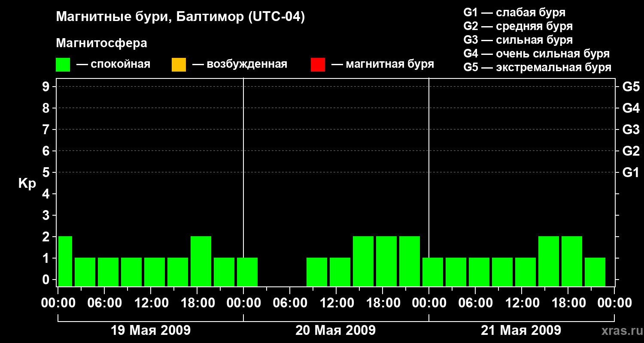Select the 'G3 — сильная буря' legend line
Image resolution: width=644 pixels, height=343 pixels.
coord(518,39)
